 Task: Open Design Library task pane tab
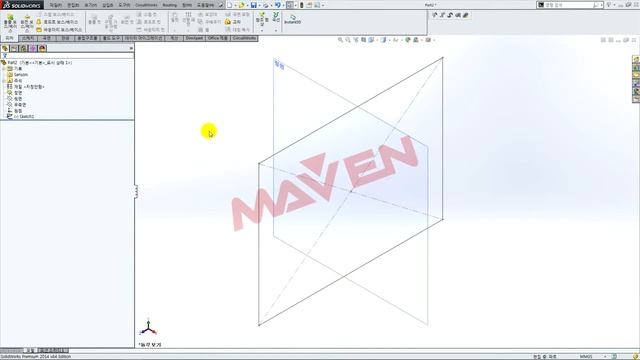(x=636, y=67)
